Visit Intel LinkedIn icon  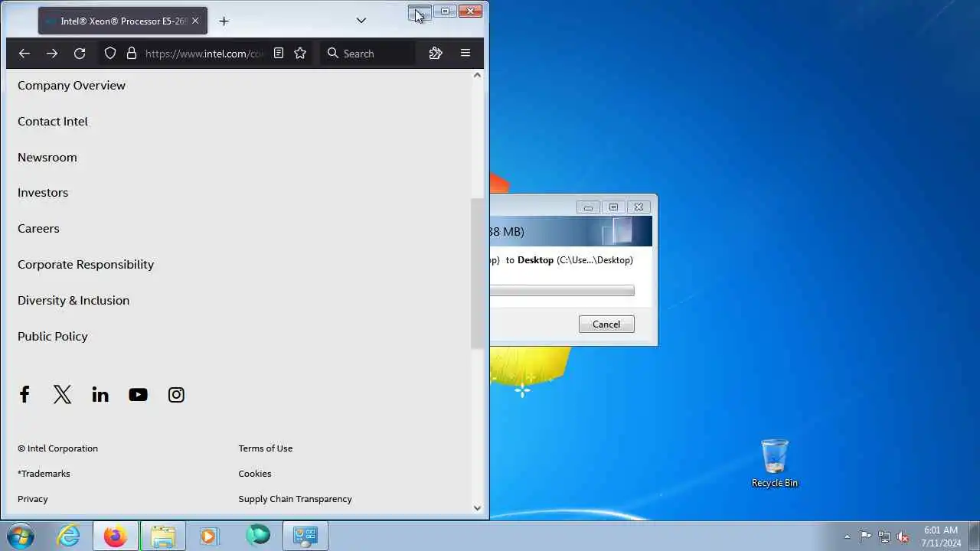(100, 395)
